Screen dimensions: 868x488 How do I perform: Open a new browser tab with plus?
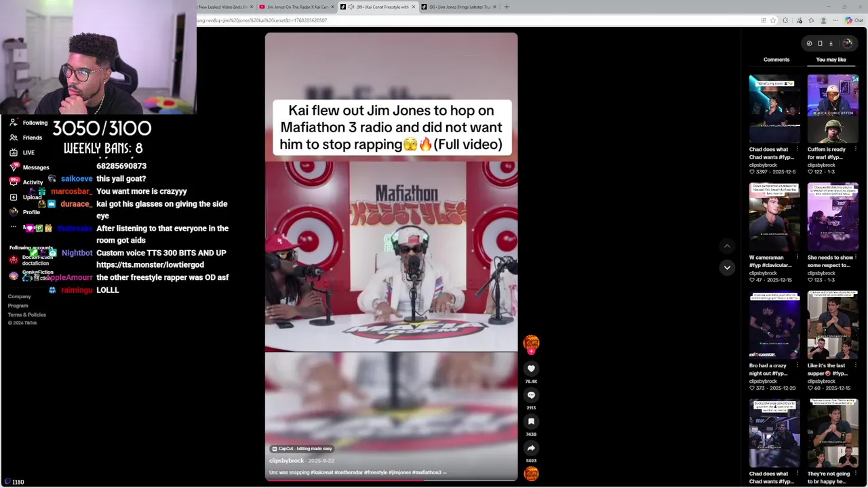[507, 7]
